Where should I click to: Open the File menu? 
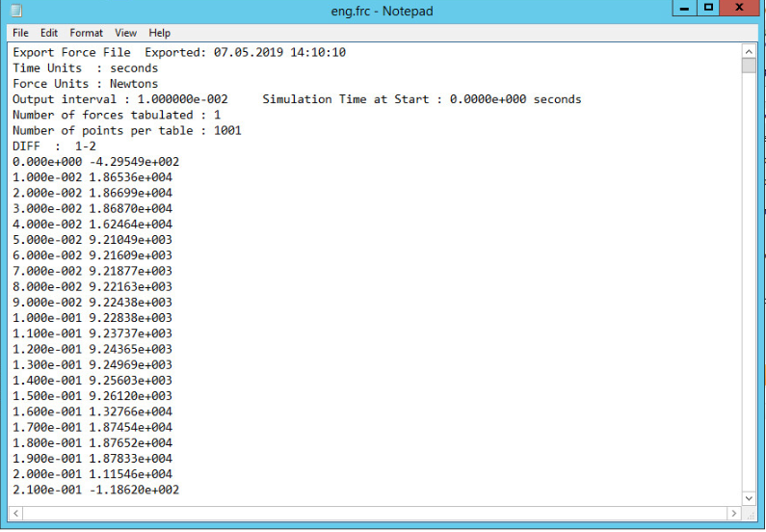coord(20,33)
